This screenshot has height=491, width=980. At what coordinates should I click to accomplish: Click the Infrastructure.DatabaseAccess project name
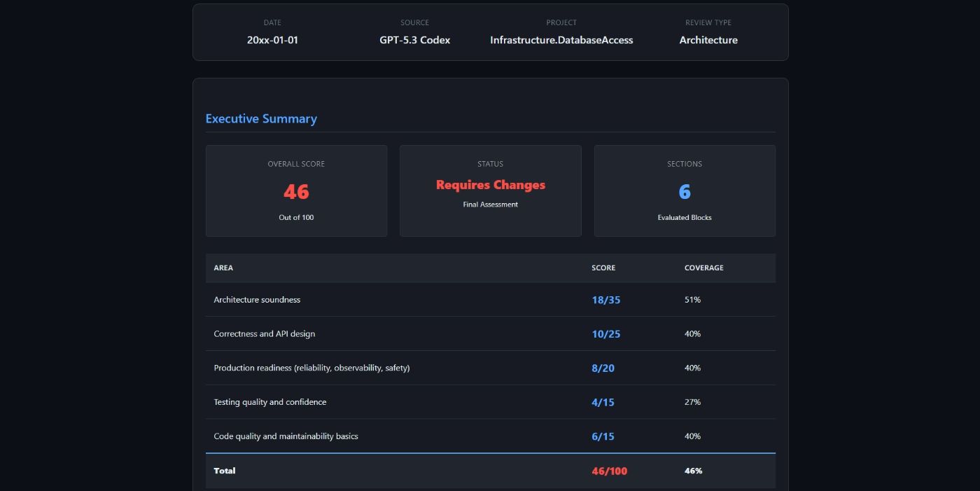coord(561,40)
